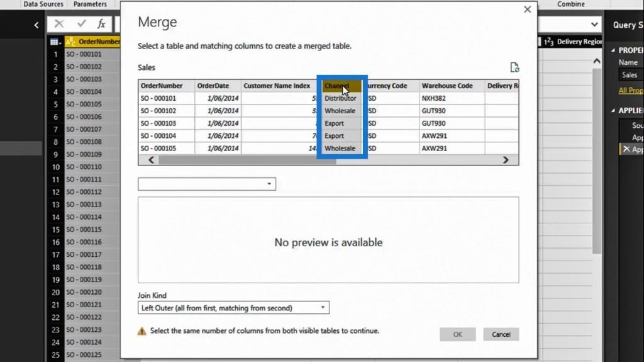Click the formula bar cancel X icon
This screenshot has width=644, height=362.
pyautogui.click(x=59, y=24)
